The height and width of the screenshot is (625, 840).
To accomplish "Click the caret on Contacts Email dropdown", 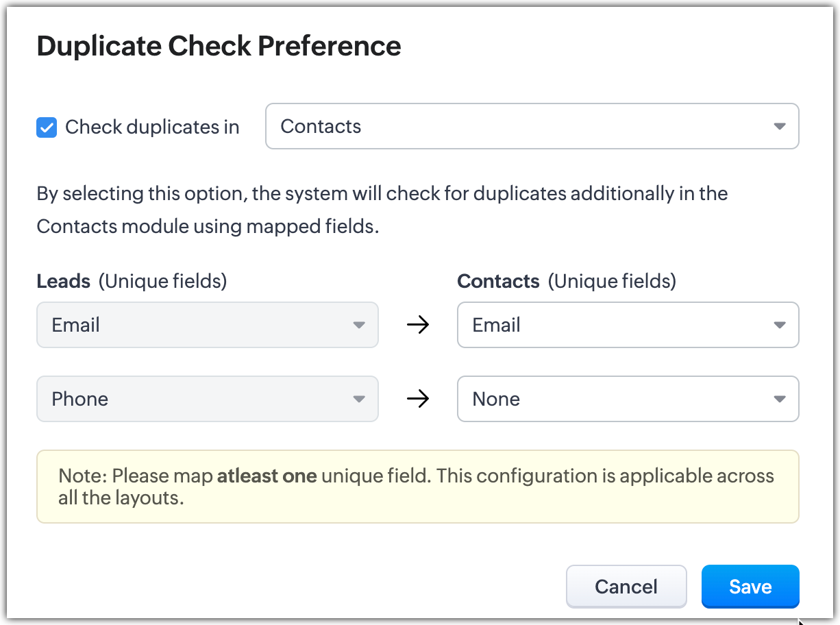I will (779, 325).
